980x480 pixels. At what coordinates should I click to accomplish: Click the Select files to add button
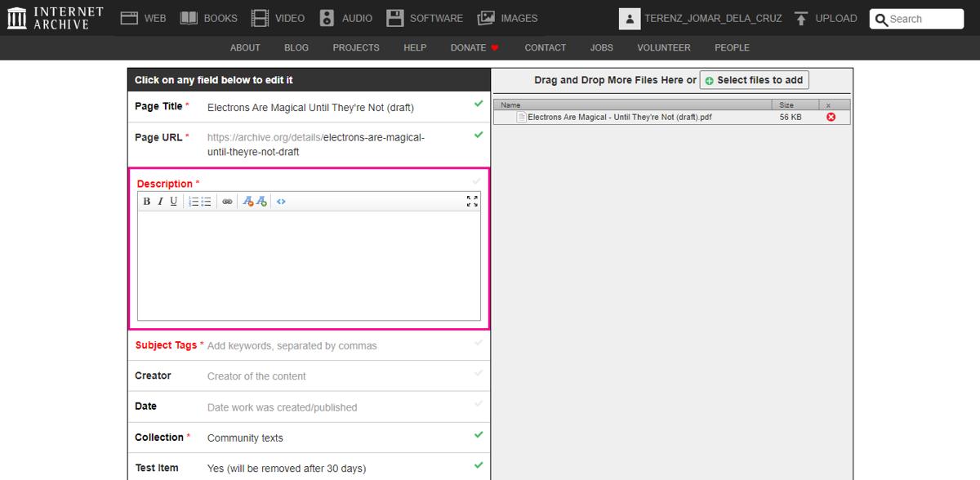pyautogui.click(x=753, y=80)
